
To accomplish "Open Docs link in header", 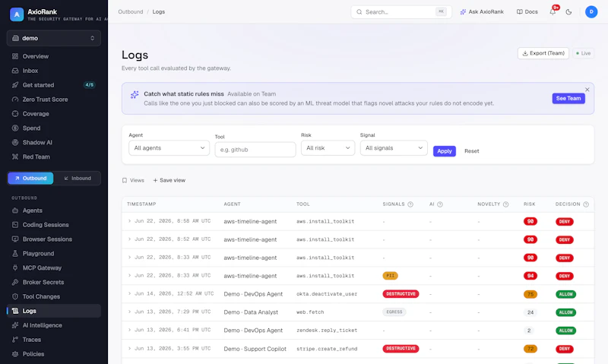I will (x=527, y=12).
